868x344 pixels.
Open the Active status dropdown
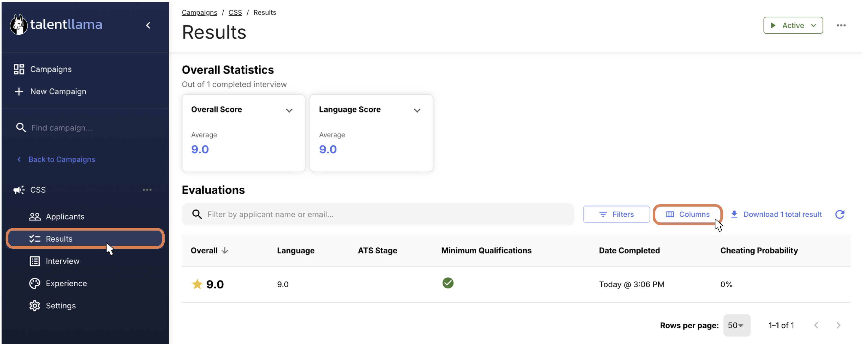pos(792,25)
